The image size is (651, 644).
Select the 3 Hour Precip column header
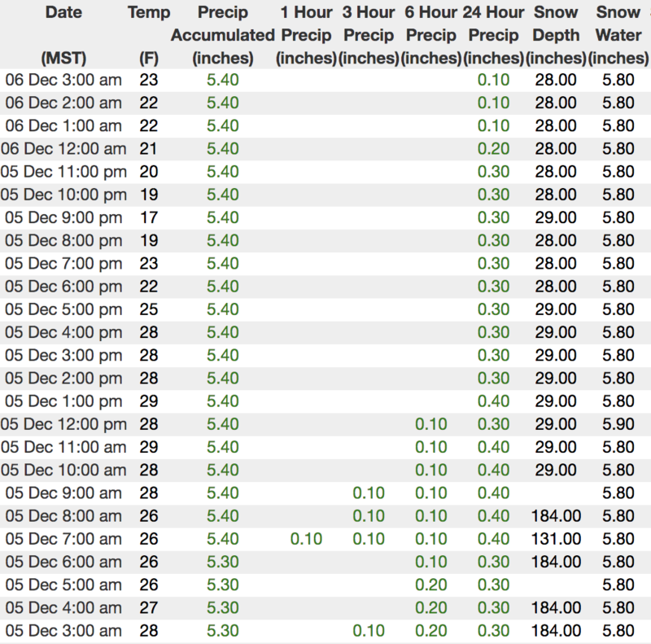368,35
